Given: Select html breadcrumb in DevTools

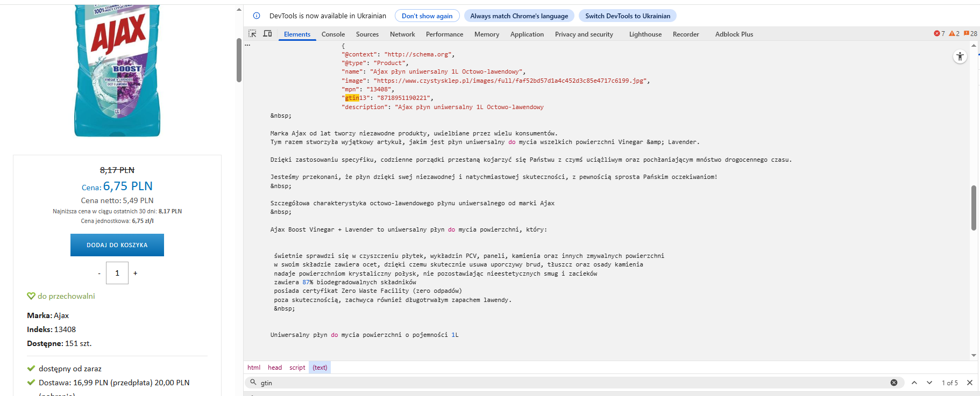Looking at the screenshot, I should (254, 368).
